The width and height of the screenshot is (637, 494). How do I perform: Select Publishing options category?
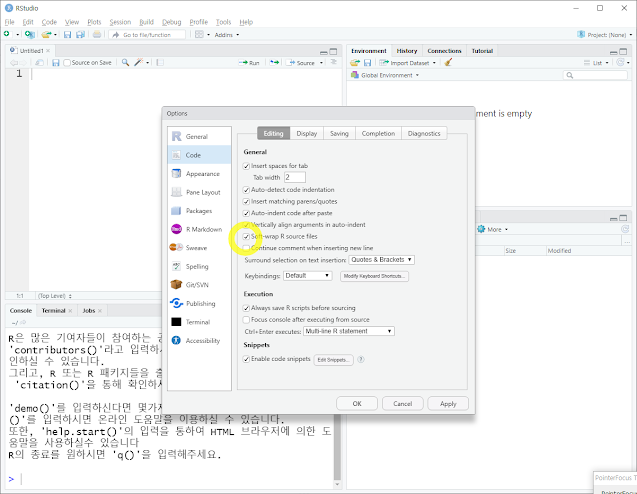pyautogui.click(x=199, y=303)
